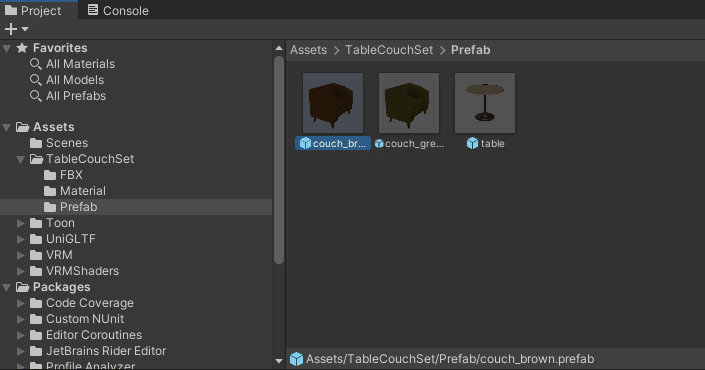This screenshot has width=705, height=370.
Task: Expand the Custom NUnit arrow
Action: 21,319
